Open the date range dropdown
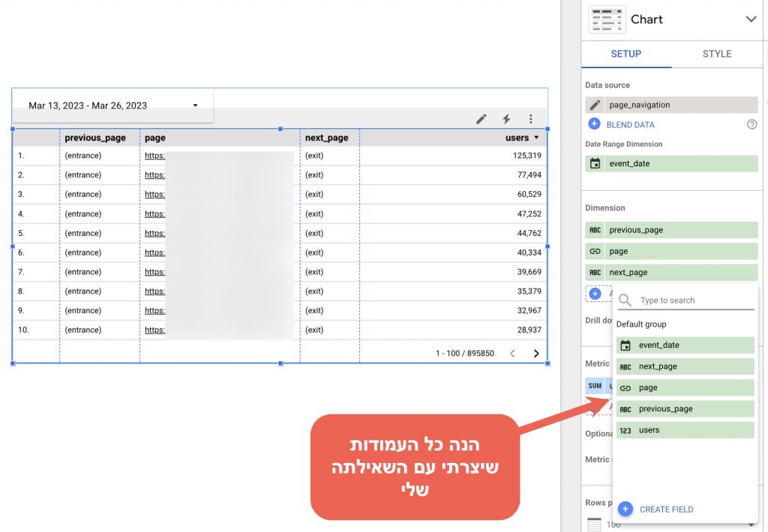The image size is (768, 532). click(195, 106)
